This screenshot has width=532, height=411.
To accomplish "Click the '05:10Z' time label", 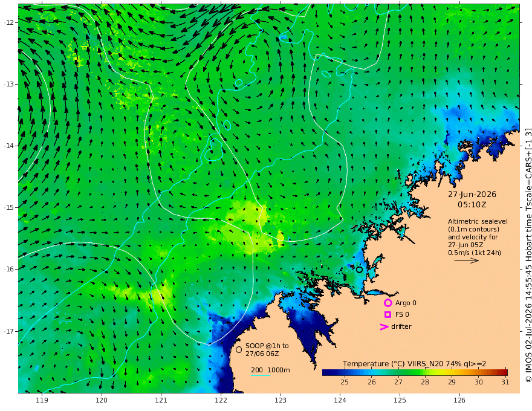I will point(472,205).
